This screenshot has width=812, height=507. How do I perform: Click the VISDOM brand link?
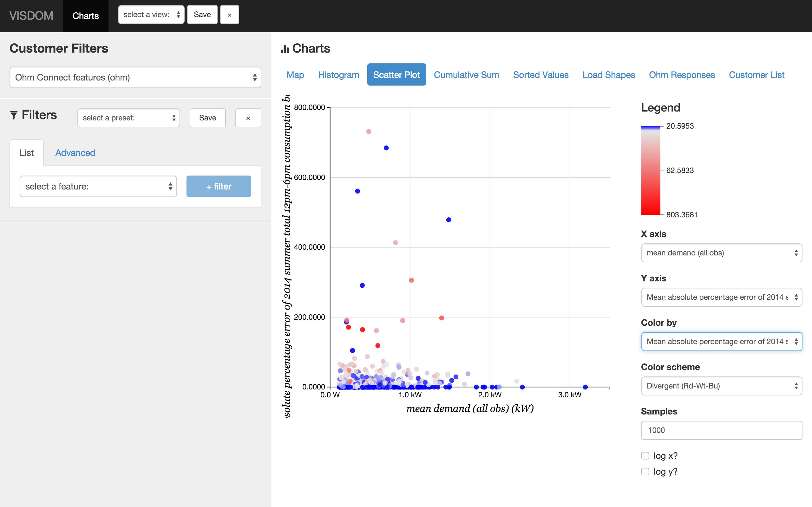pos(31,16)
